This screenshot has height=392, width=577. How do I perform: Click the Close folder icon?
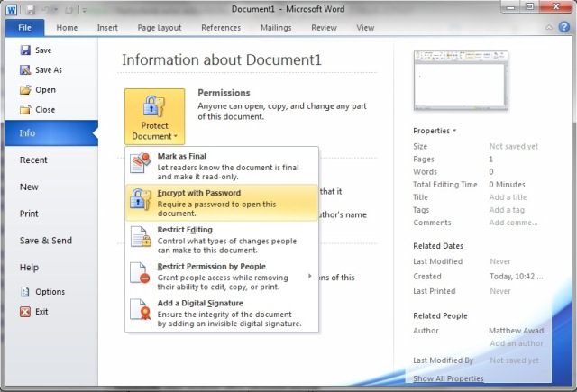[25, 110]
